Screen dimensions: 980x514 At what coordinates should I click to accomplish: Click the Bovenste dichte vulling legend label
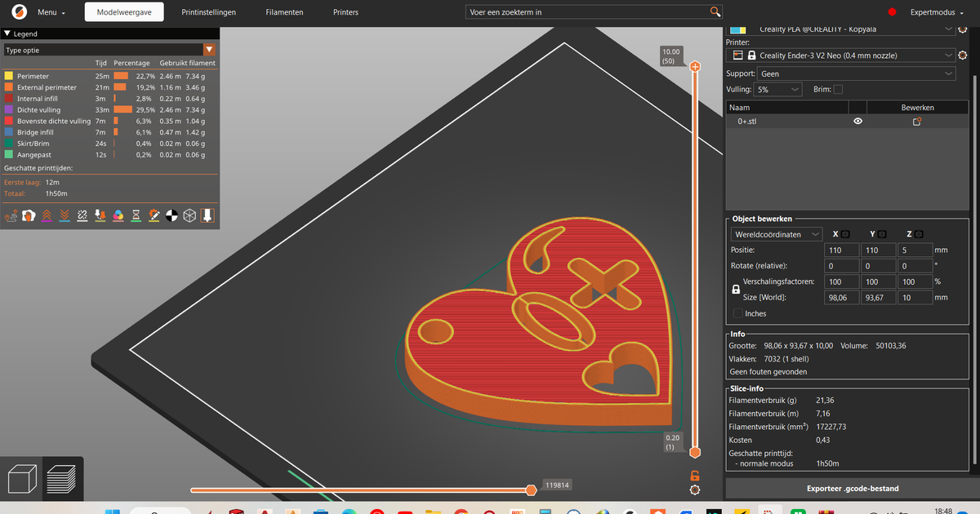(54, 121)
